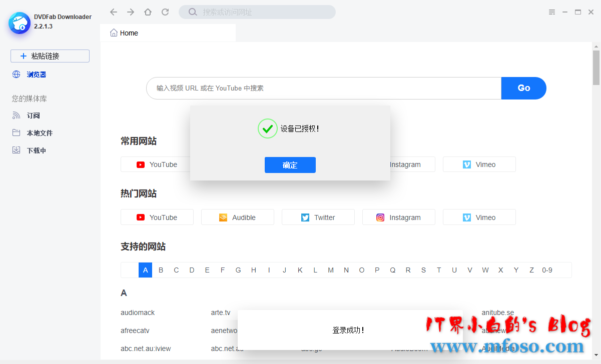
Task: Click the folder icon beside 本地文件
Action: pyautogui.click(x=17, y=133)
